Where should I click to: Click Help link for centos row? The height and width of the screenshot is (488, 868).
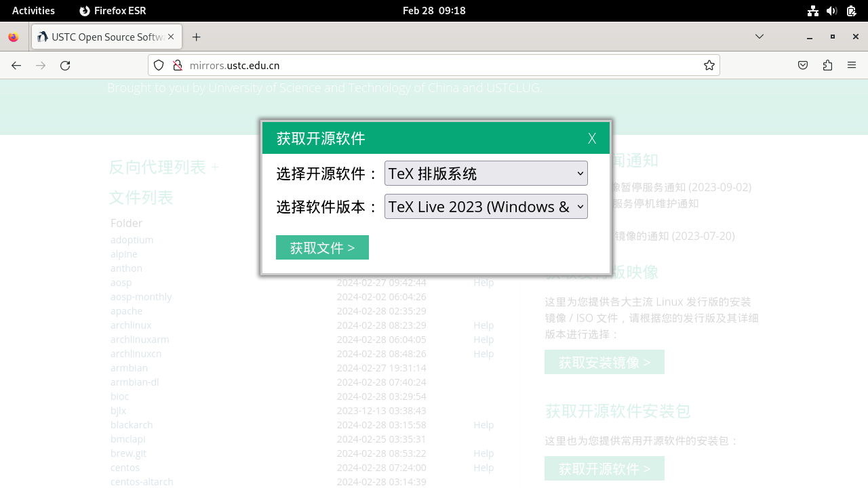(x=484, y=468)
